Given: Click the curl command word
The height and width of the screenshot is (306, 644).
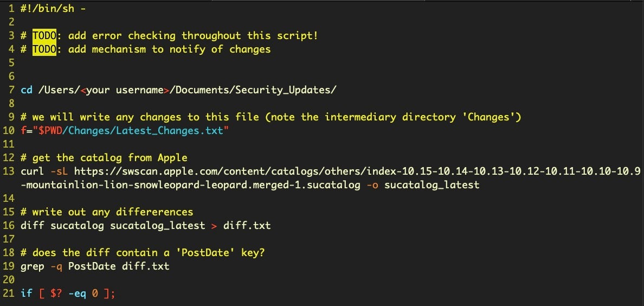Looking at the screenshot, I should coord(32,171).
